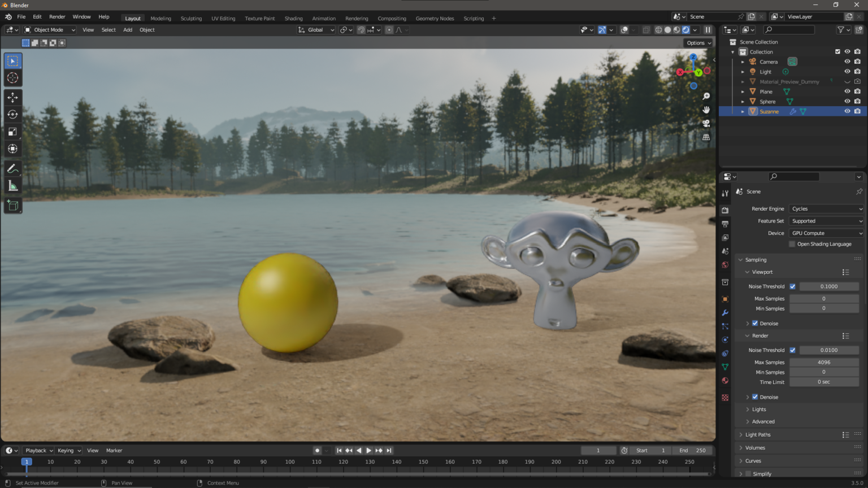
Task: Select the Suzanne object in the Outliner
Action: [769, 111]
